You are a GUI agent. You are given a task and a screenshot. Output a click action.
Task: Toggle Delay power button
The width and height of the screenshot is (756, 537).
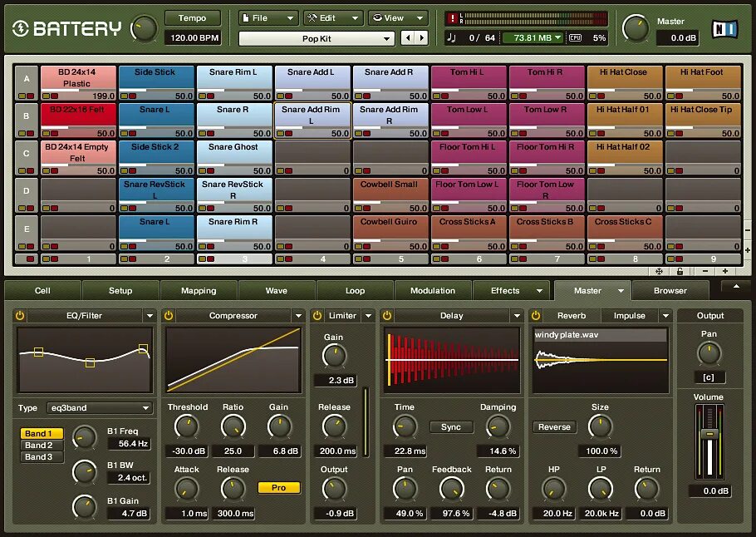[387, 316]
